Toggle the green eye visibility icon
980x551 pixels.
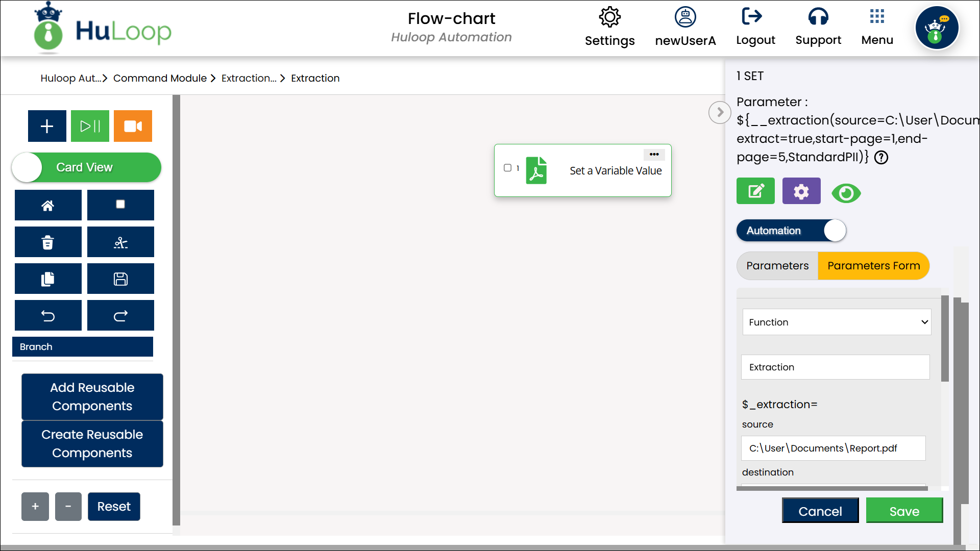846,193
